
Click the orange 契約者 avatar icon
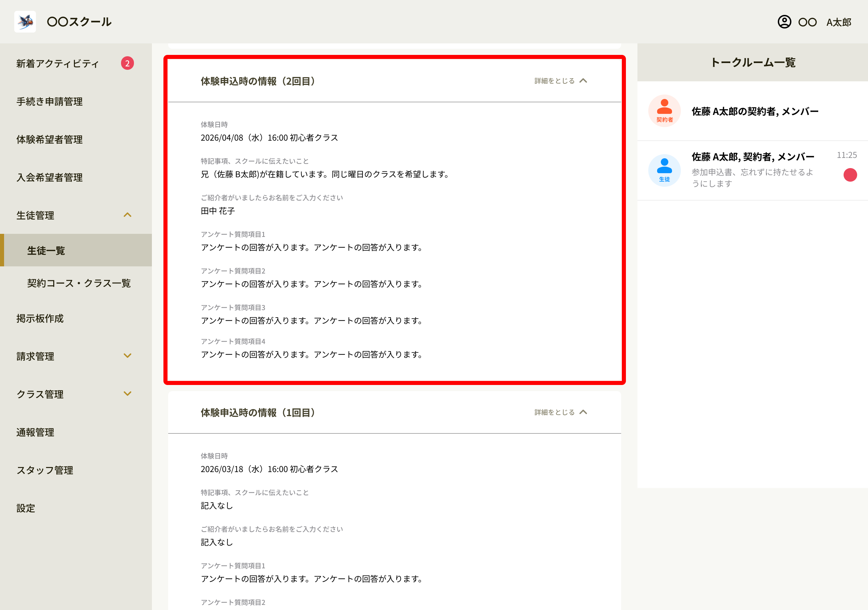(664, 111)
